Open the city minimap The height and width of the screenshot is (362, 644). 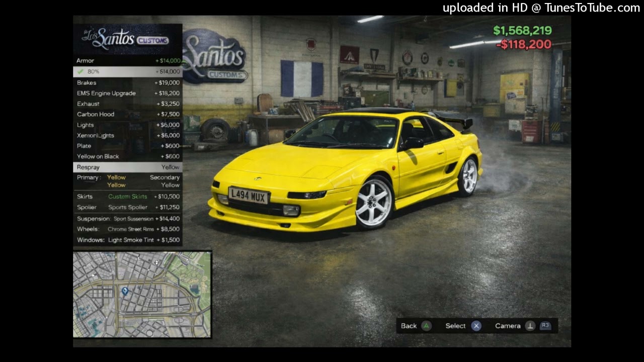click(142, 295)
